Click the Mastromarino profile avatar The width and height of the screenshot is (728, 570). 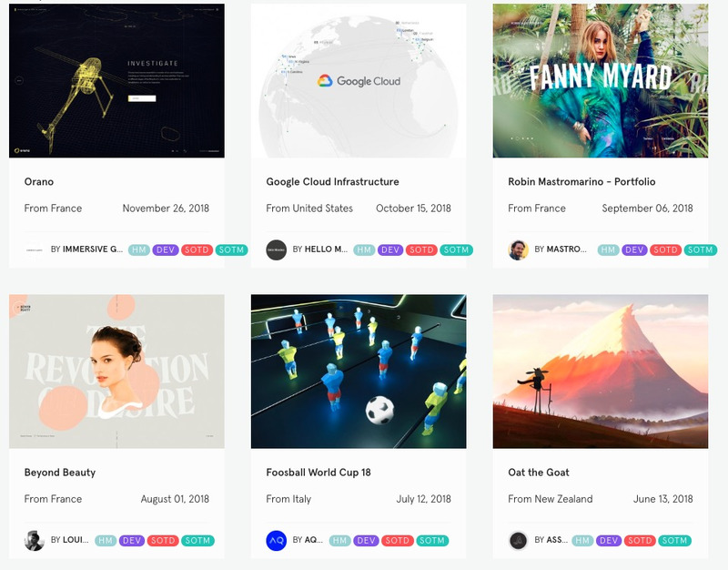pos(518,249)
